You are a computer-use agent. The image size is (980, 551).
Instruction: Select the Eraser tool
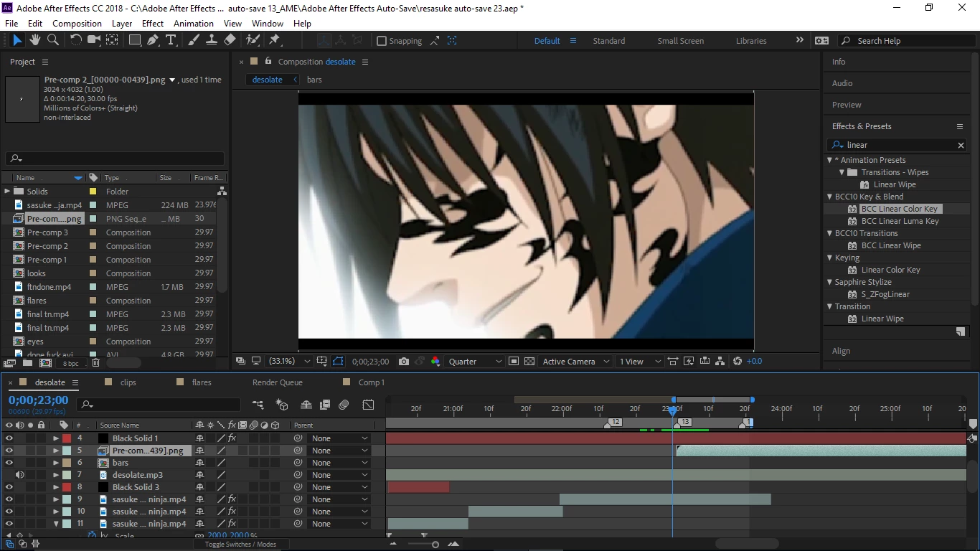[230, 40]
